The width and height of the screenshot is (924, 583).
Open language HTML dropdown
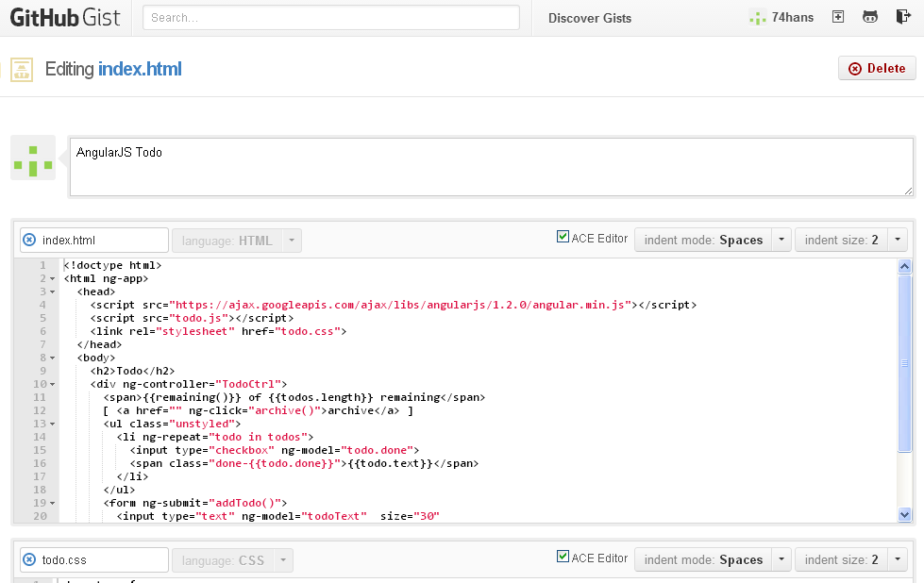(x=237, y=241)
